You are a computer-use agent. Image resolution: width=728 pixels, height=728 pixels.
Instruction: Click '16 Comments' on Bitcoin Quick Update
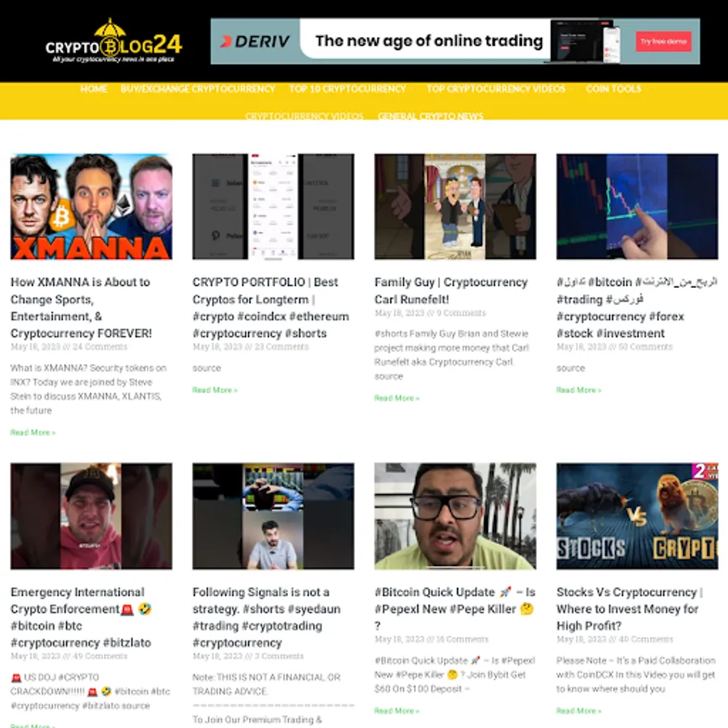coord(463,639)
